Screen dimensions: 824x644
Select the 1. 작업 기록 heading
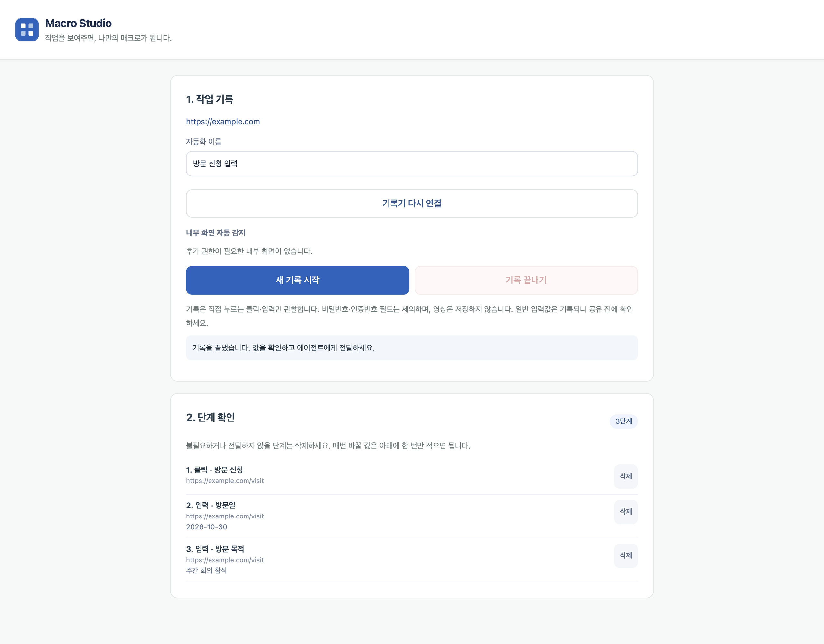(210, 99)
